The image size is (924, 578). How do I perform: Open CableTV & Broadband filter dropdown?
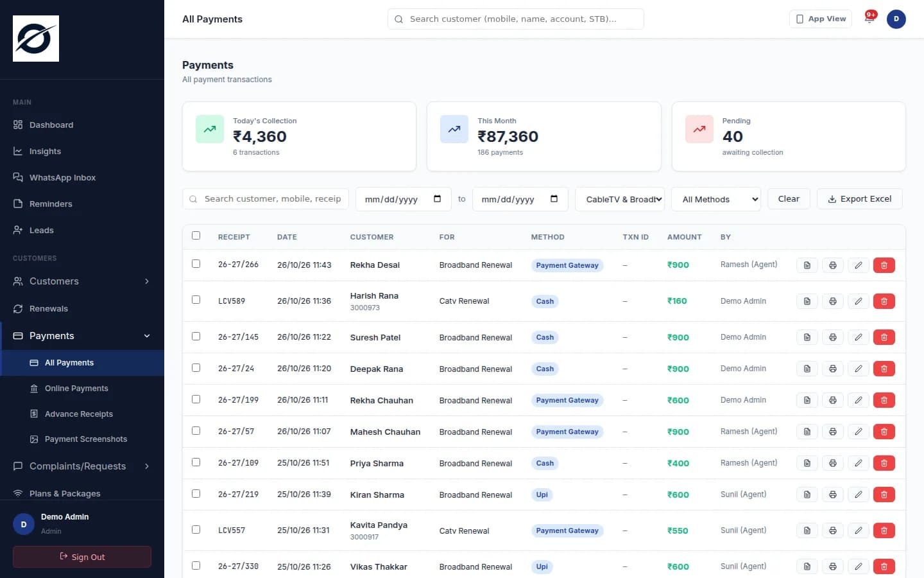[620, 199]
